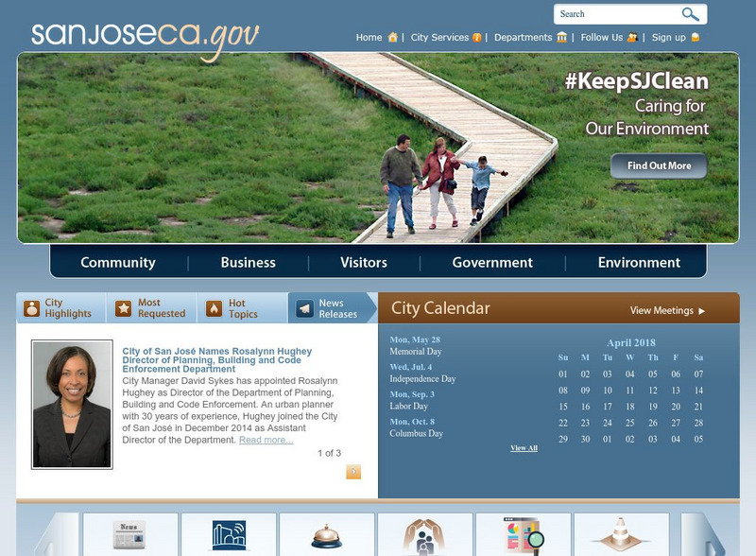The width and height of the screenshot is (756, 556).
Task: Click the Home link
Action: (369, 37)
